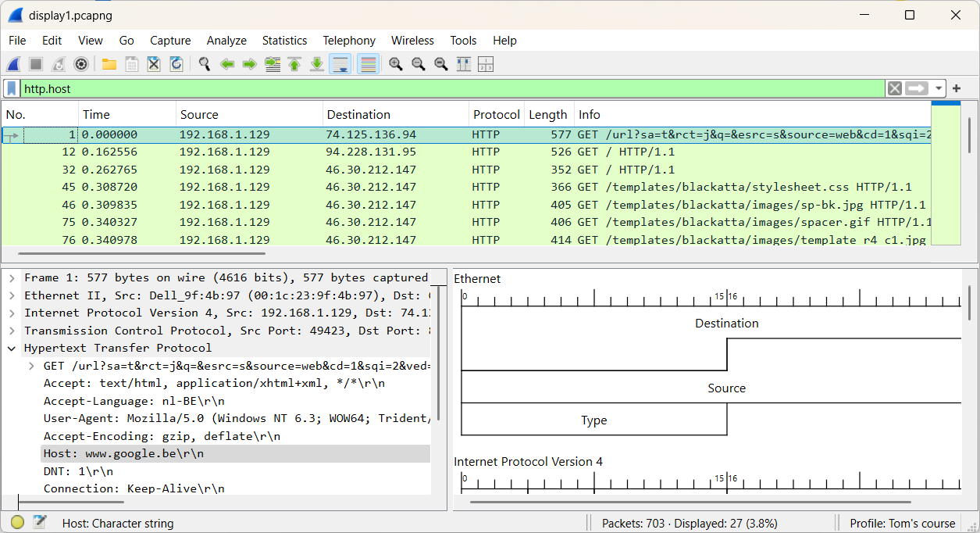Click the packet list horizontal scrollbar

click(141, 253)
